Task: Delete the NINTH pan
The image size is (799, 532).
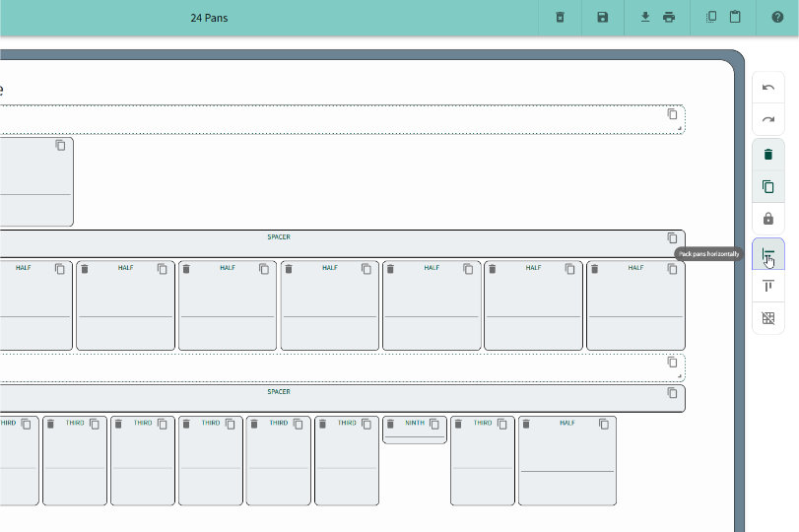Action: click(x=390, y=424)
